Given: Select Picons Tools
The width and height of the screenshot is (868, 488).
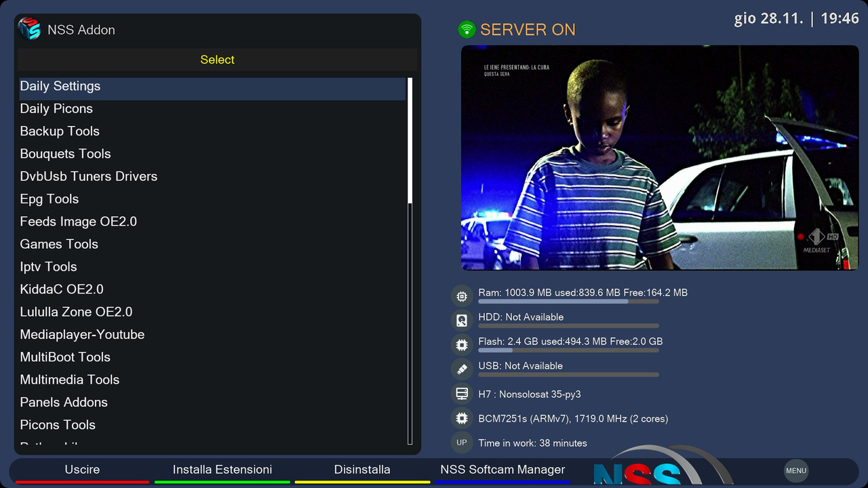Looking at the screenshot, I should [x=212, y=425].
